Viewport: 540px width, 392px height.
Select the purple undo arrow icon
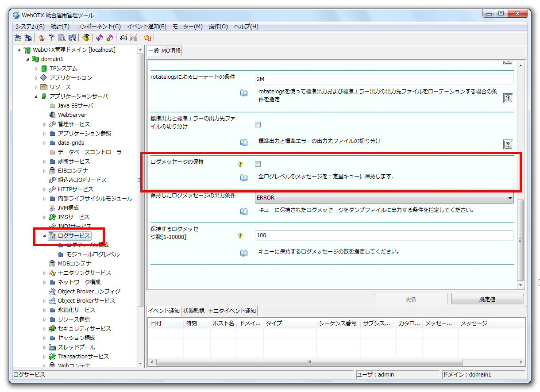[99, 38]
